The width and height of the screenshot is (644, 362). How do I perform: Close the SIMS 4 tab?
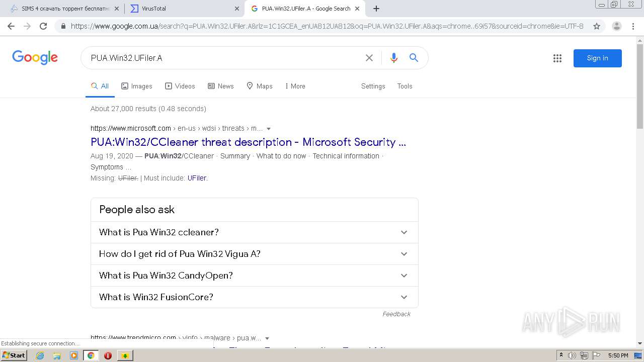117,9
